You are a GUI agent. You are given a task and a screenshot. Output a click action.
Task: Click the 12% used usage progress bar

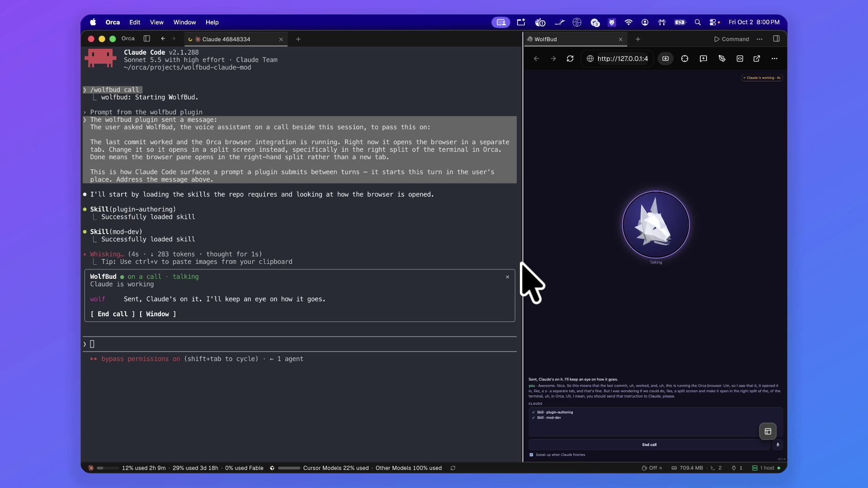108,468
